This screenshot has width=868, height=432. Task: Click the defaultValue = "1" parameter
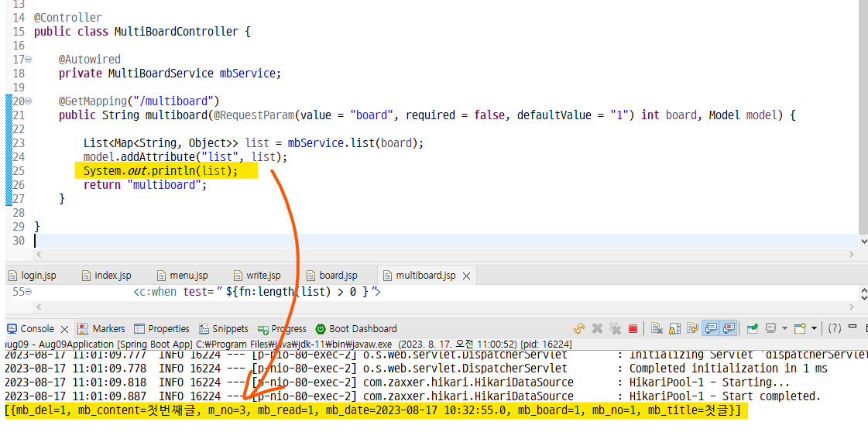point(576,115)
